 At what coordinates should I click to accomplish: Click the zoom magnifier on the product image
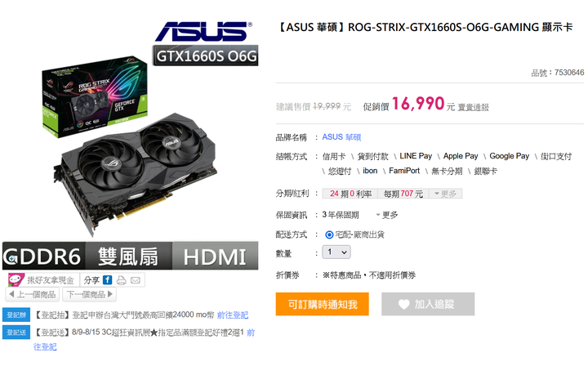tap(11, 258)
